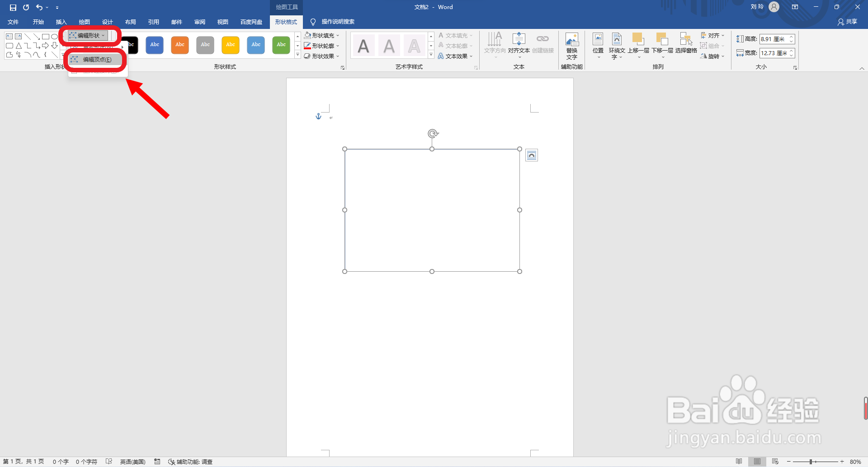This screenshot has height=467, width=868.
Task: Open the Wrap Text (环绕文字) dropdown
Action: [617, 46]
